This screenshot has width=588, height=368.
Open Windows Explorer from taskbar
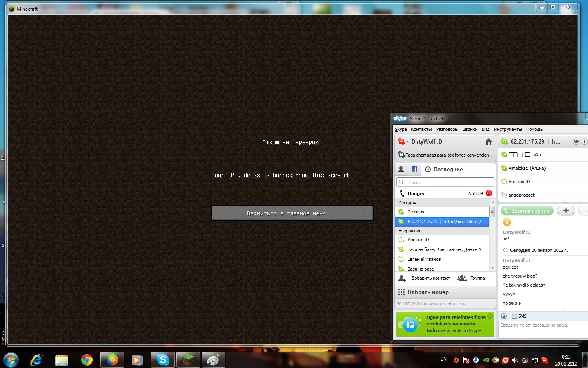pyautogui.click(x=62, y=360)
